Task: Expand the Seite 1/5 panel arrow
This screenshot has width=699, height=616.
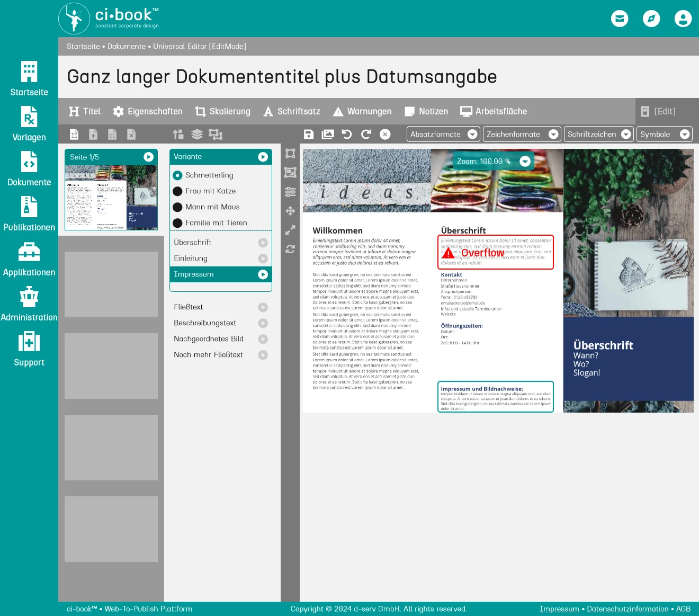Action: click(x=148, y=157)
